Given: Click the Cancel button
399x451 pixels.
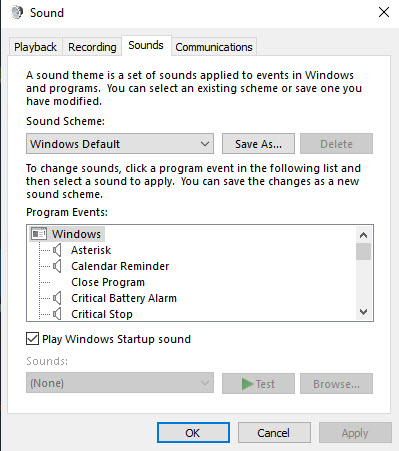Looking at the screenshot, I should [x=274, y=433].
